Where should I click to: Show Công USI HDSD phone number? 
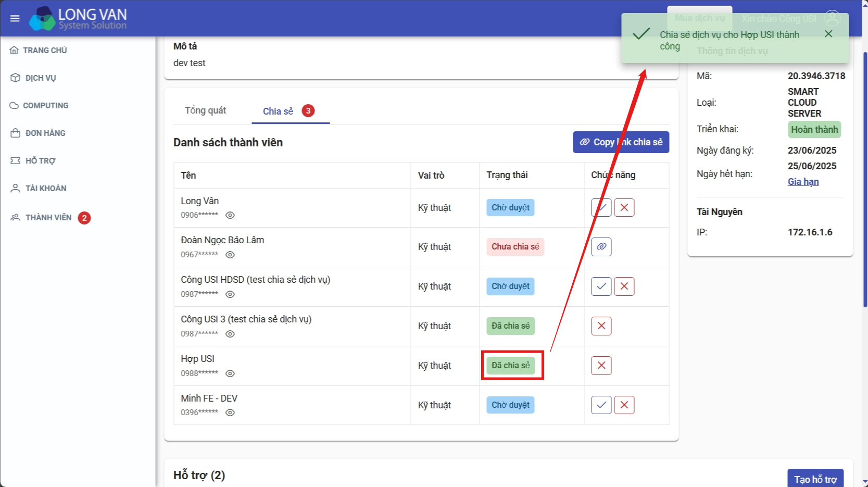click(x=230, y=294)
